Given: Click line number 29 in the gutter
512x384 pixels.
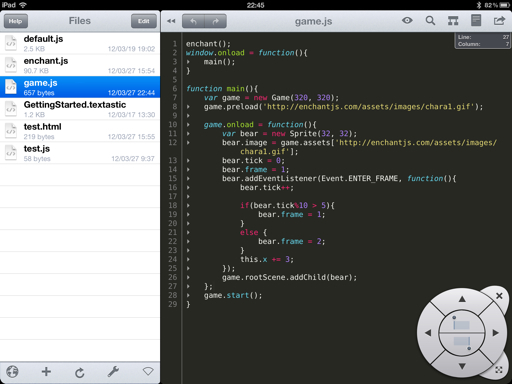Looking at the screenshot, I should [173, 304].
